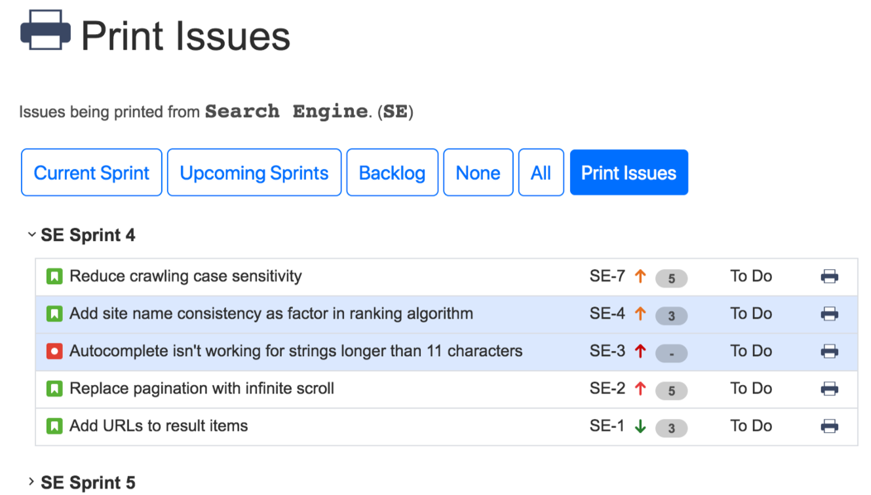Click orange priority arrow on SE-7
The image size is (871, 495).
tap(641, 277)
